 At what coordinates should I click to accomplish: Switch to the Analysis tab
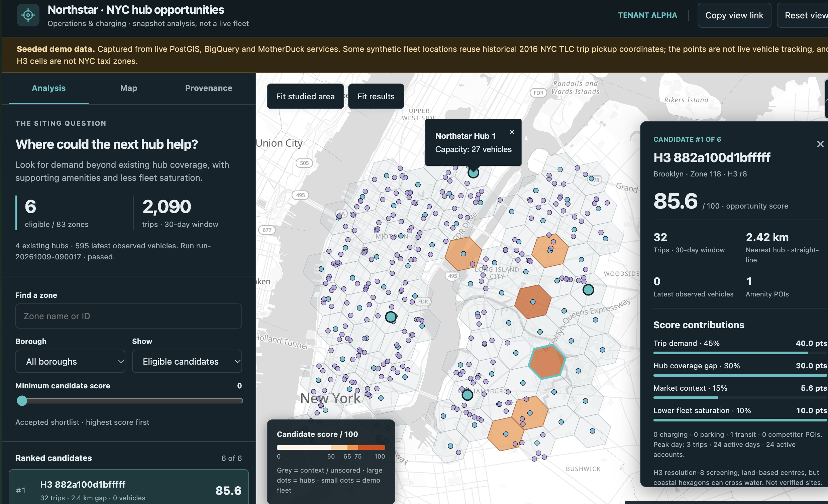pyautogui.click(x=49, y=88)
